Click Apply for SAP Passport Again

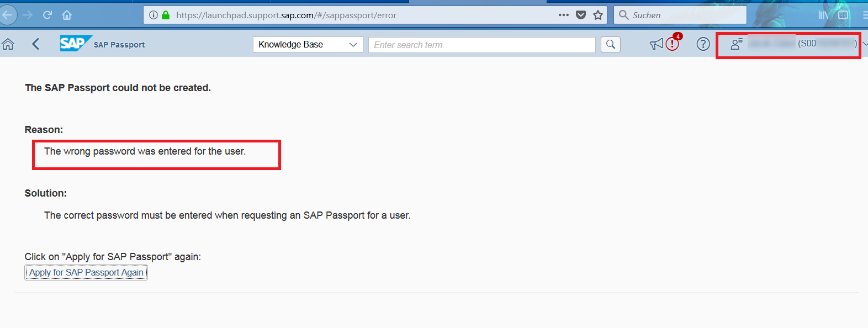tap(86, 272)
